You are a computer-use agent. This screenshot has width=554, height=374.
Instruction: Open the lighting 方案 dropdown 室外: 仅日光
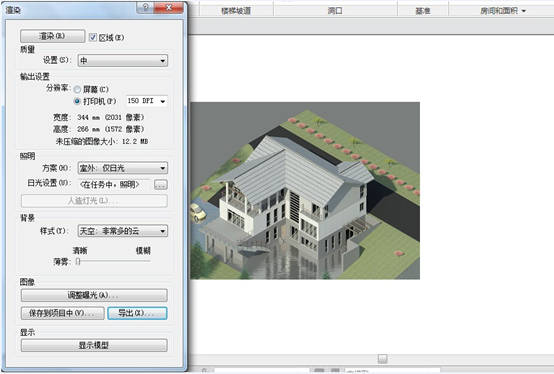[123, 168]
